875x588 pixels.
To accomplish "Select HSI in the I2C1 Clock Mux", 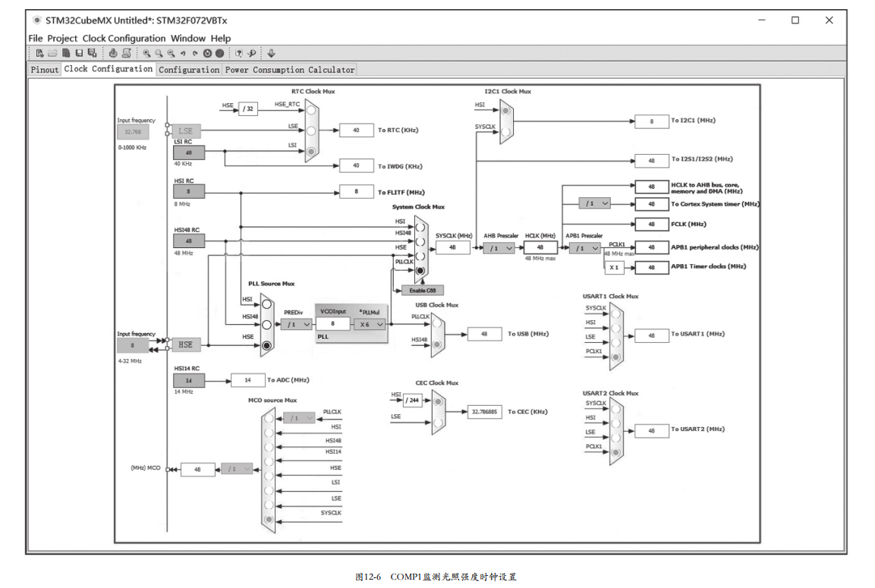I will point(505,111).
